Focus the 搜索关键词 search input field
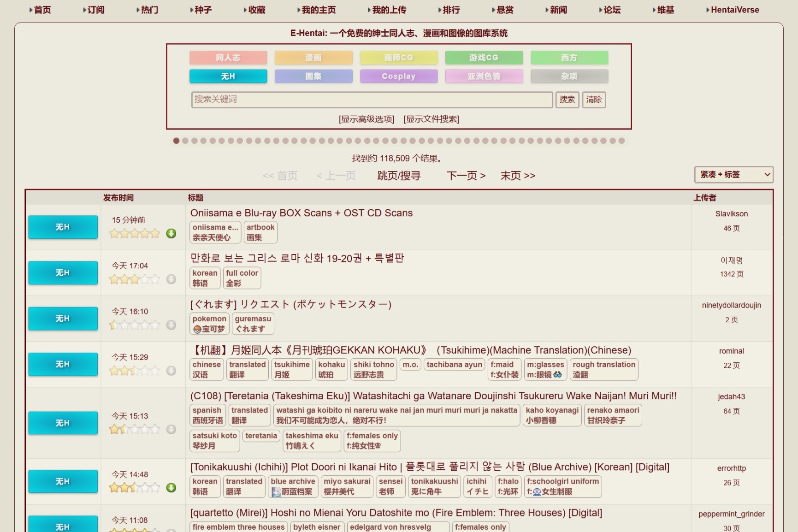Screen dimensions: 798x532 (x=372, y=100)
